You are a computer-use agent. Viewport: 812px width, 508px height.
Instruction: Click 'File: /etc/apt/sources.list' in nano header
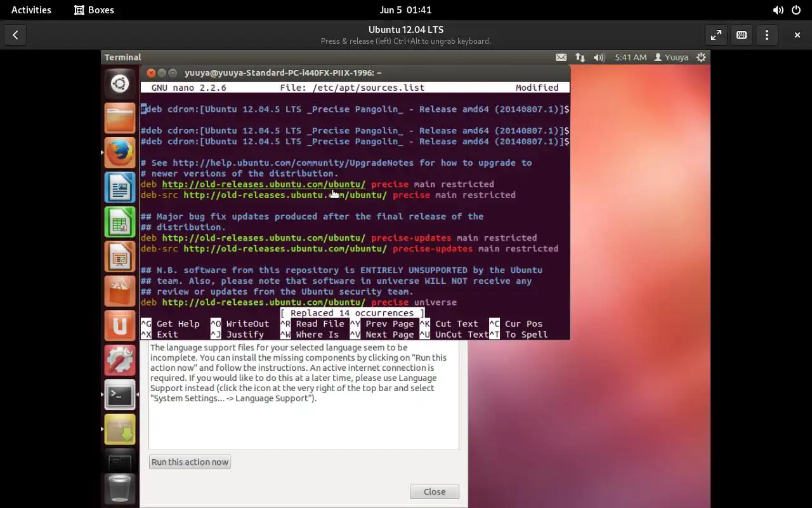click(x=352, y=88)
